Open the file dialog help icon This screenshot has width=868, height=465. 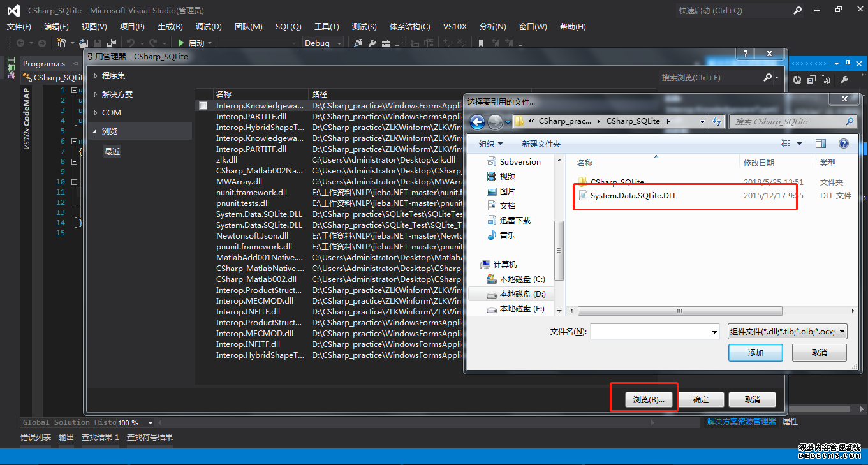pyautogui.click(x=843, y=144)
